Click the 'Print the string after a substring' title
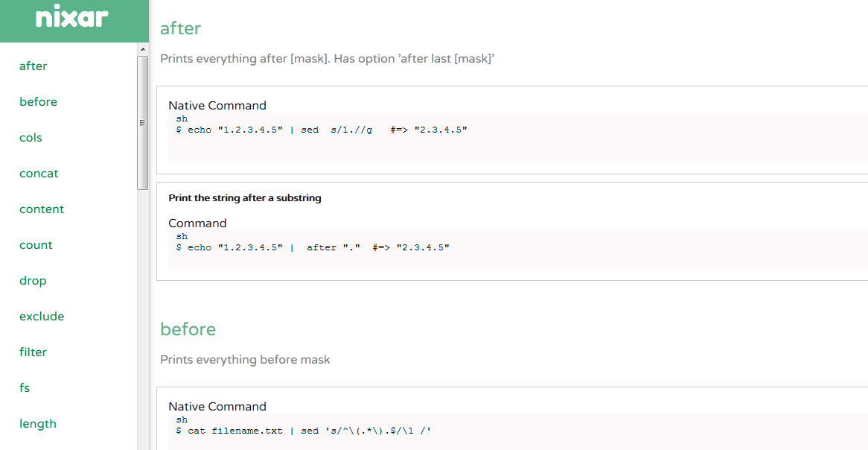The width and height of the screenshot is (868, 450). point(245,198)
